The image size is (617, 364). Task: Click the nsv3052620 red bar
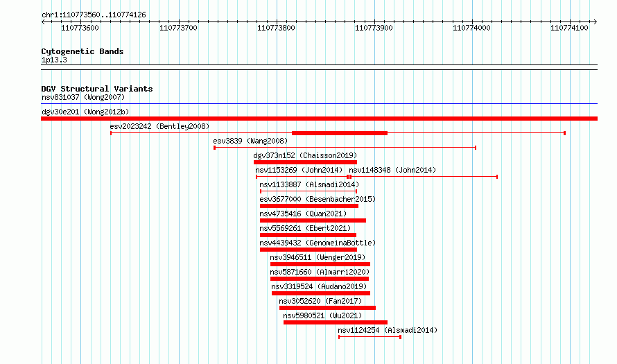(327, 308)
